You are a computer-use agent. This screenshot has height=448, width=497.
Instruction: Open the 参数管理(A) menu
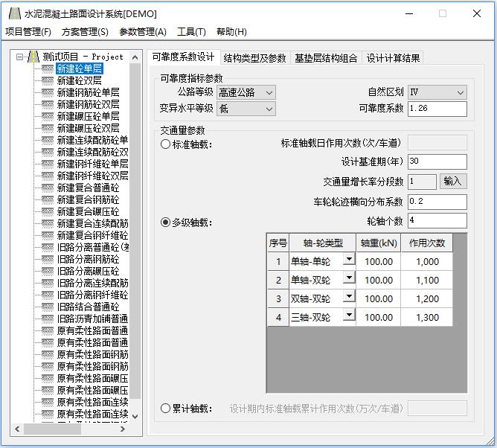click(x=143, y=32)
